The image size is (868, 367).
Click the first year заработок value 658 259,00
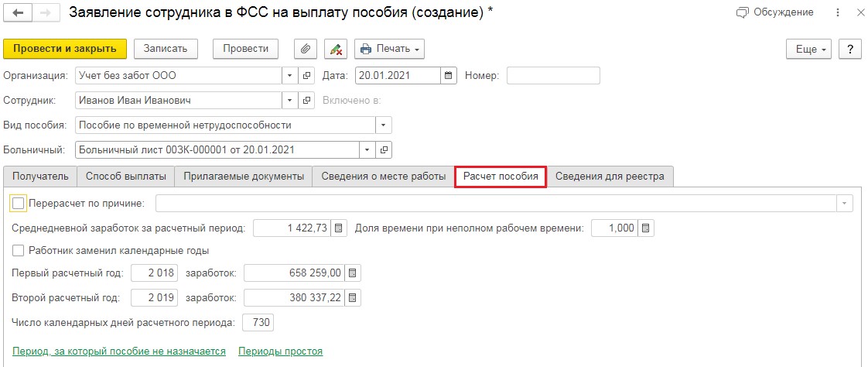295,273
